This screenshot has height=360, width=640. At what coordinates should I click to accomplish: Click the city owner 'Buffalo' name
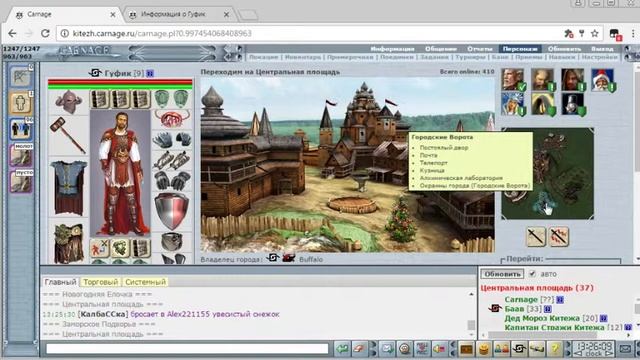point(311,259)
